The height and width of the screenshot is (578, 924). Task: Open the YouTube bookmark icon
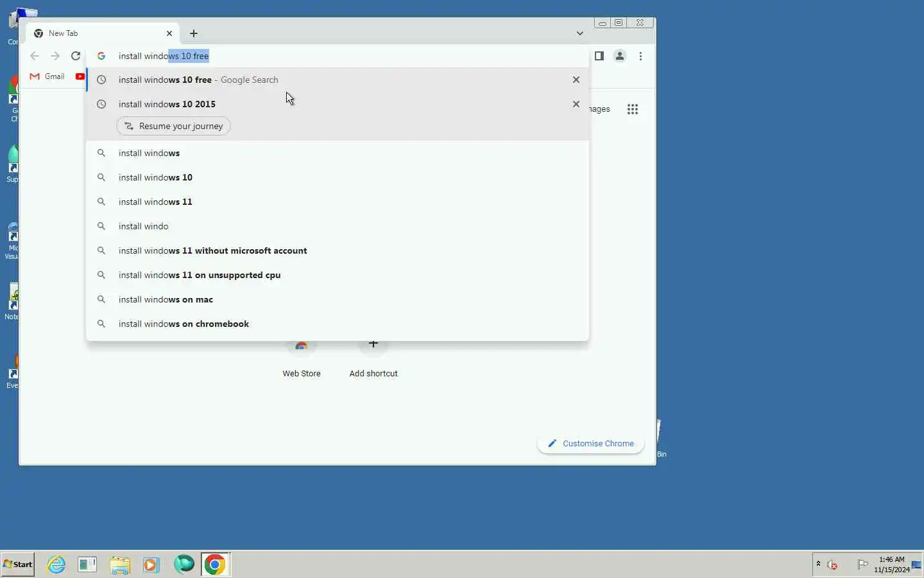tap(80, 76)
